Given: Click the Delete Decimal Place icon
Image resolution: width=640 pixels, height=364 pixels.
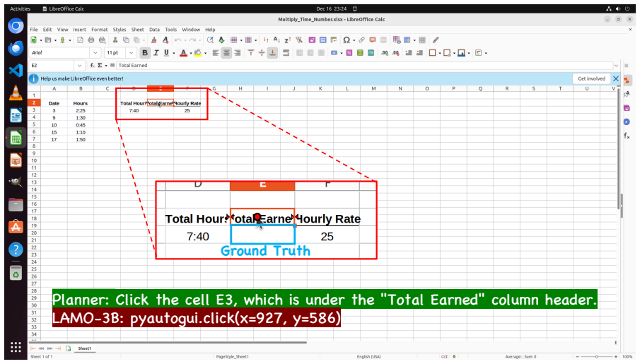Looking at the screenshot, I should pyautogui.click(x=395, y=52).
